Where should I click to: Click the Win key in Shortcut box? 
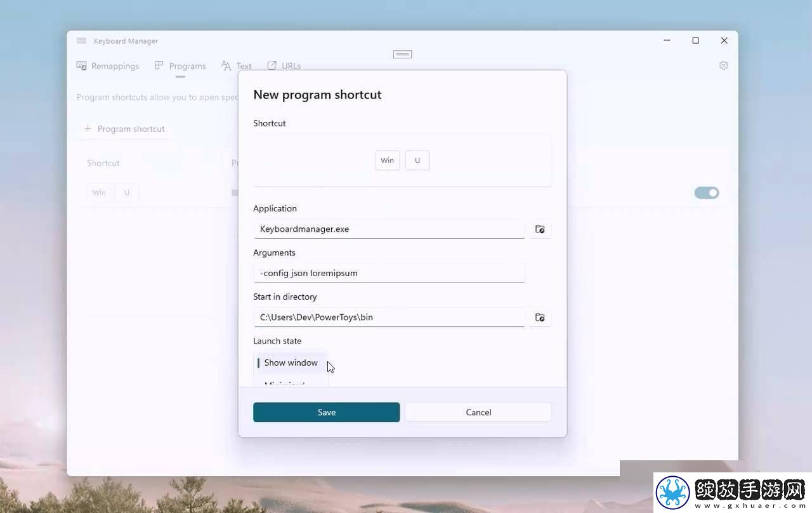tap(388, 161)
